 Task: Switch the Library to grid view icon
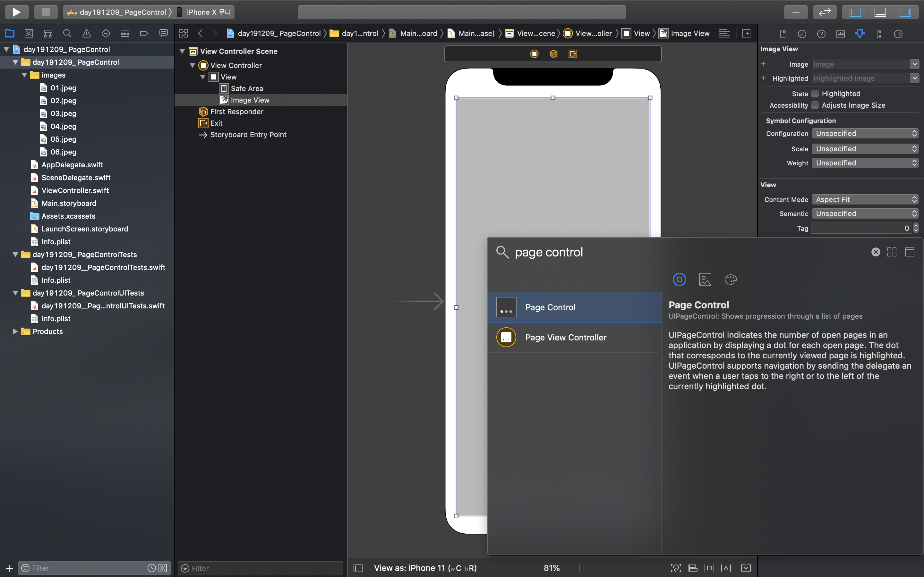892,252
